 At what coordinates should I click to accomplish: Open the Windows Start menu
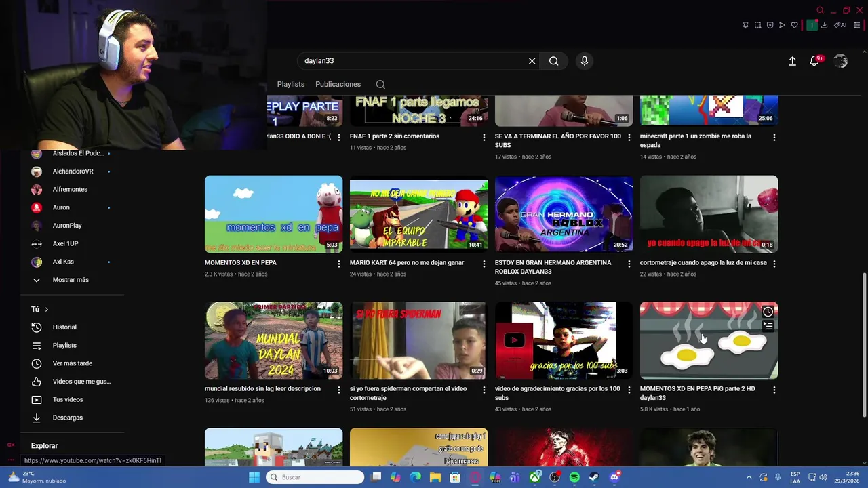(x=254, y=477)
